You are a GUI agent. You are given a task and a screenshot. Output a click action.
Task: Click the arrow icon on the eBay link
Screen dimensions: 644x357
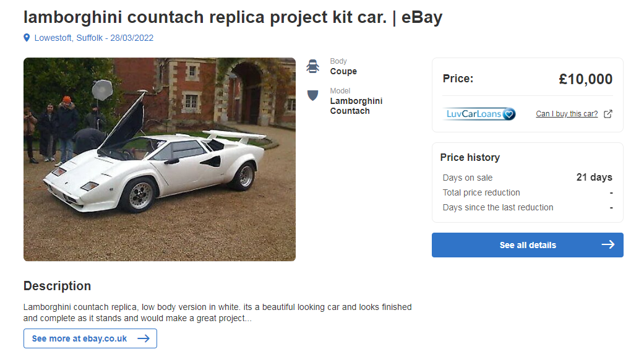coord(143,338)
